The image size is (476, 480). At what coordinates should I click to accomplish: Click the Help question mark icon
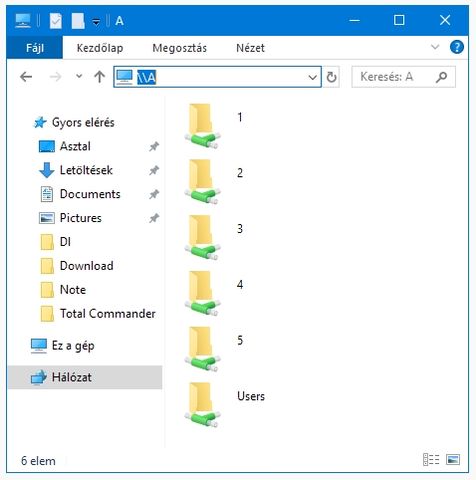[456, 47]
